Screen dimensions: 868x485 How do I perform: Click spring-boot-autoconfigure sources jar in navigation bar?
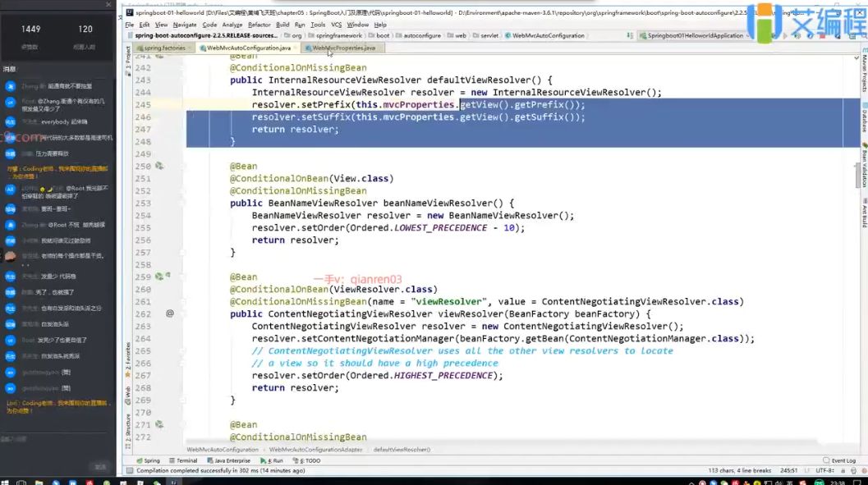pos(203,35)
